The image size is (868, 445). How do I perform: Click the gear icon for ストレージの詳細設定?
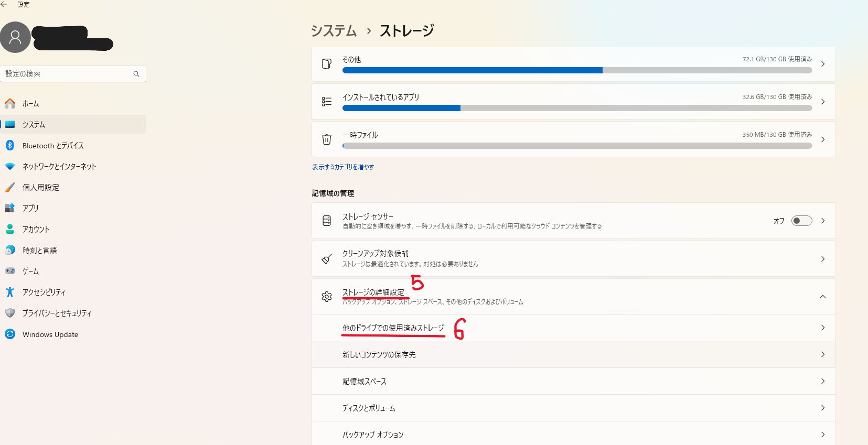pos(327,297)
